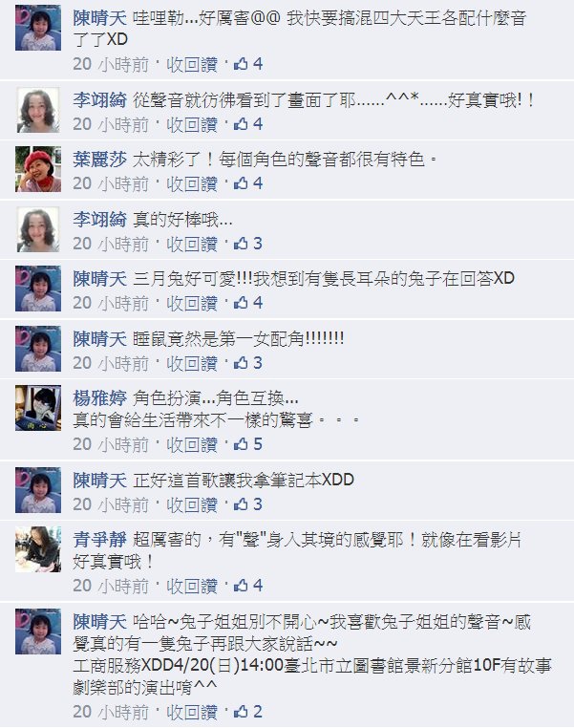The height and width of the screenshot is (728, 574).
Task: Toggle 收回讚 on 楊雅婷's comment
Action: (192, 445)
